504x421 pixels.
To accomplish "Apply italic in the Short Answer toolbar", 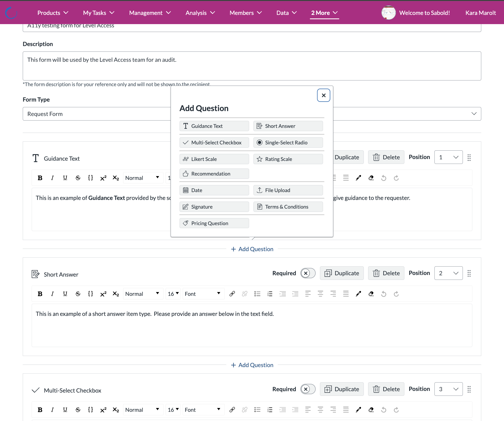I will (x=53, y=294).
